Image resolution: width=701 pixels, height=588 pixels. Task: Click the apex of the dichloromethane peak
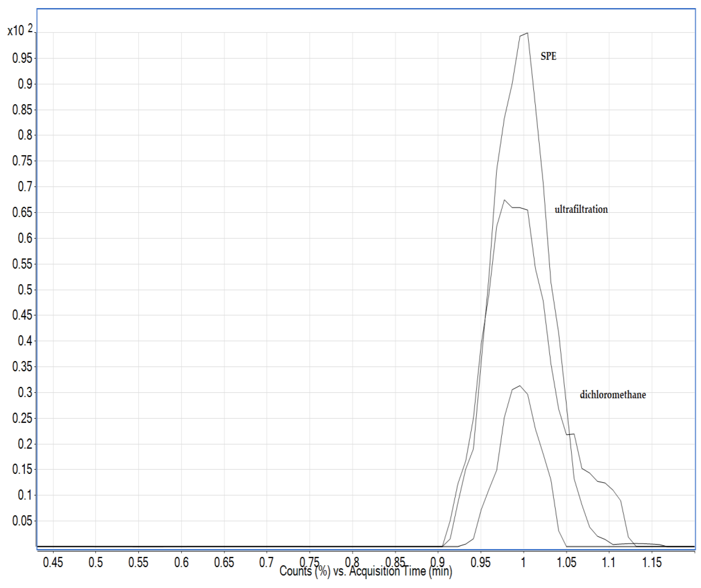coord(519,386)
